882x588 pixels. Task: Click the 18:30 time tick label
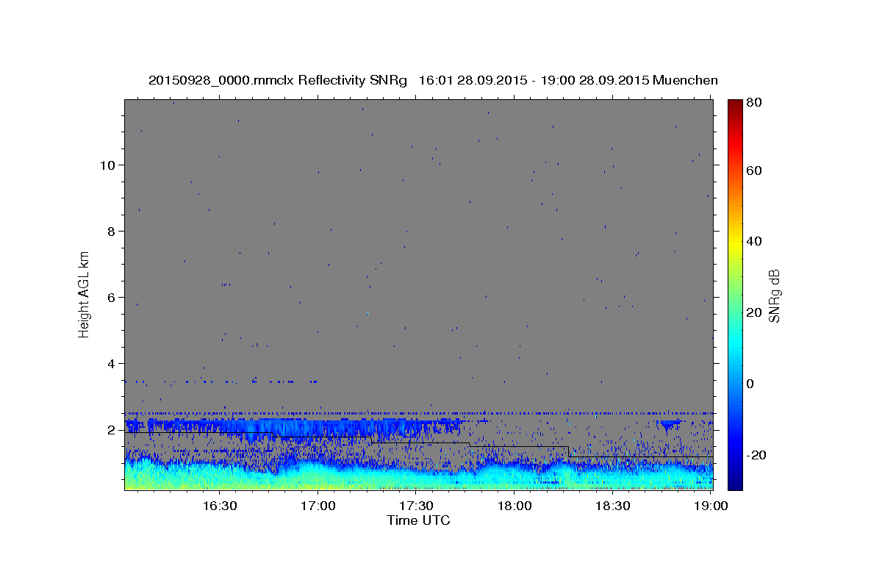tap(612, 506)
